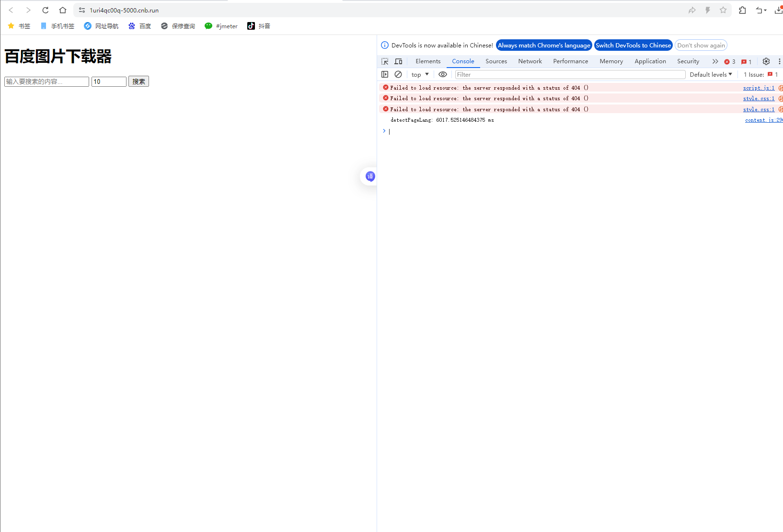
Task: Toggle the device toolbar
Action: click(398, 61)
